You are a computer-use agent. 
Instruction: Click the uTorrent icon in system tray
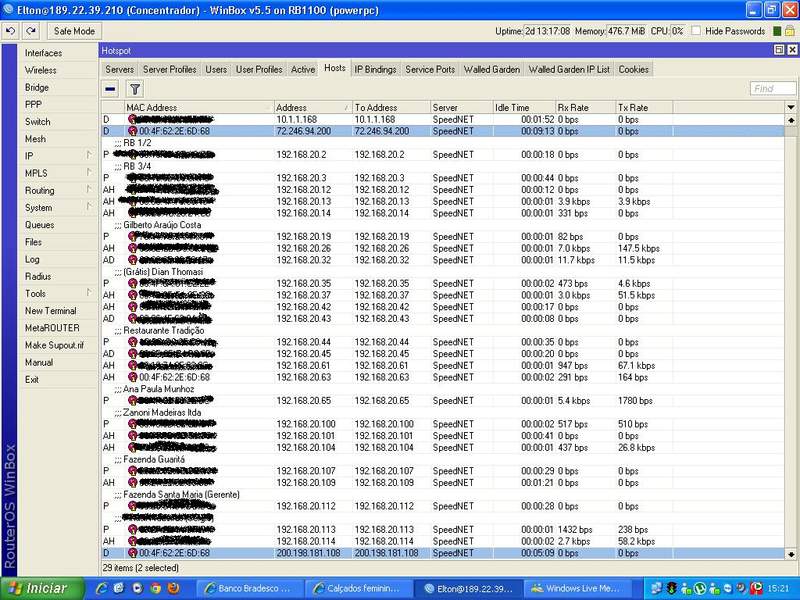pyautogui.click(x=700, y=588)
